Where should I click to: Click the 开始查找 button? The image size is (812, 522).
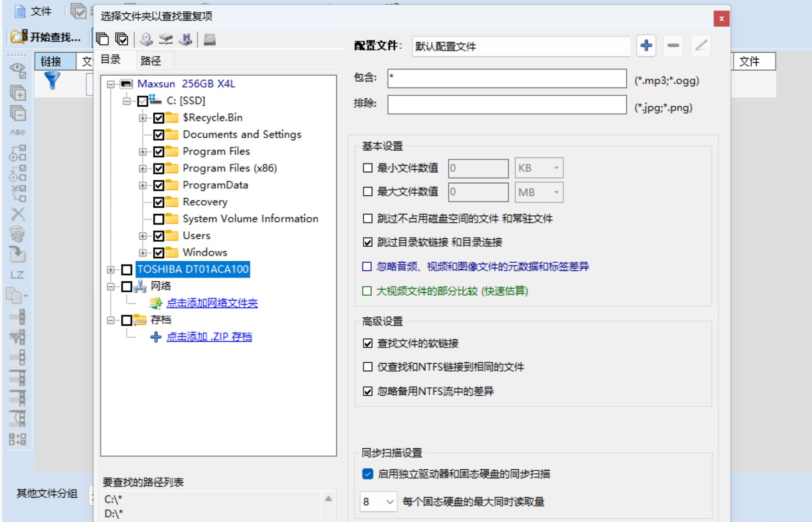47,37
